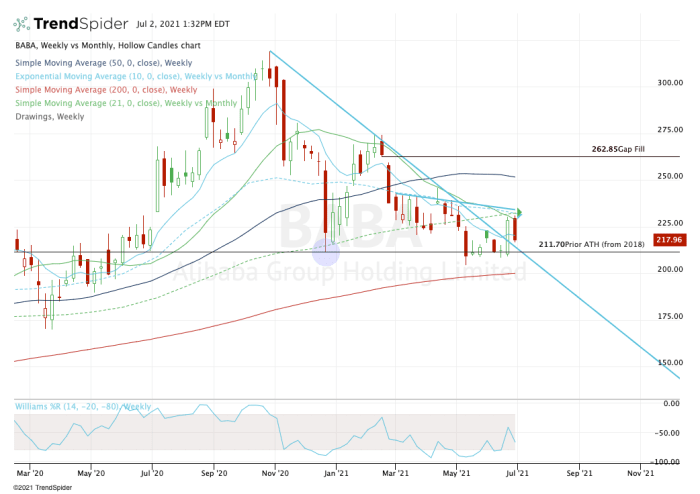Click the Jul '21 date axis label

517,473
